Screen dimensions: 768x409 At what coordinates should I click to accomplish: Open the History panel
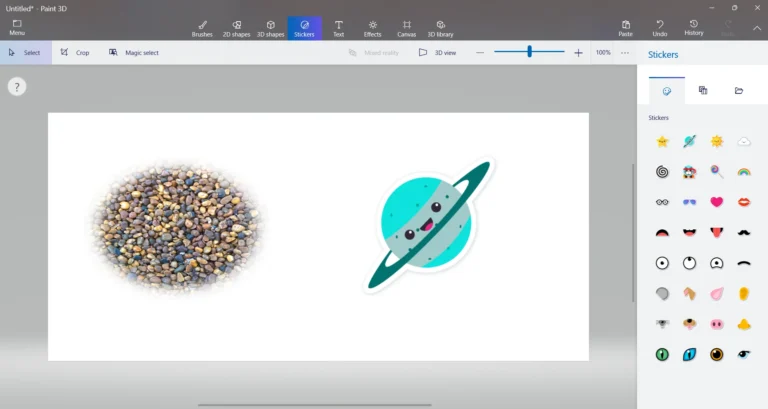point(694,28)
